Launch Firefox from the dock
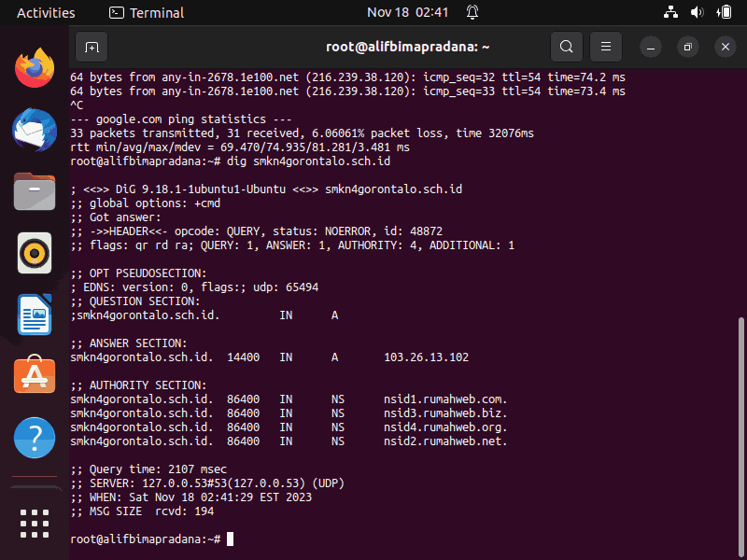 click(35, 68)
